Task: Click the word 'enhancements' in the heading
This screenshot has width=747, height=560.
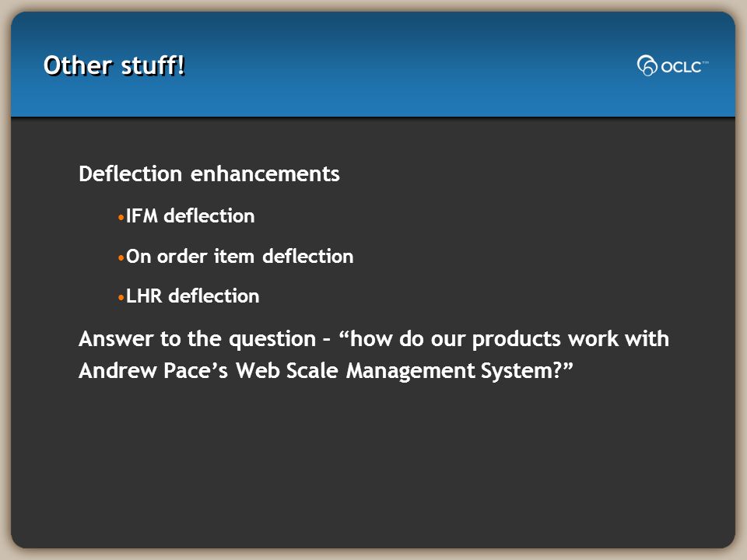Action: click(265, 173)
